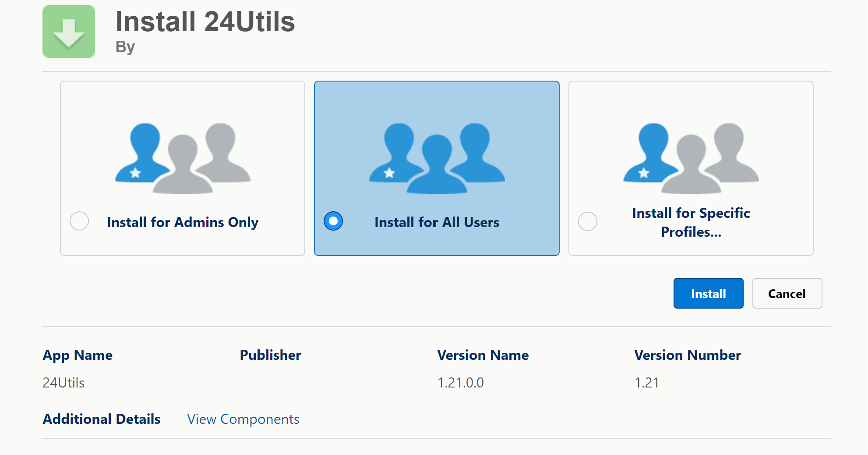This screenshot has height=455, width=868.
Task: Click the green download arrow package icon
Action: click(69, 32)
